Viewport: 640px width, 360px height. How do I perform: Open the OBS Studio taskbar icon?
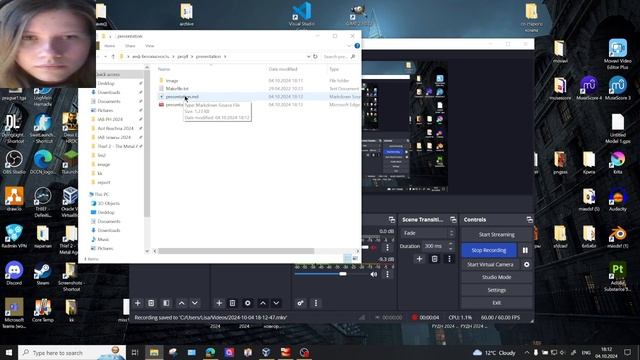(304, 352)
